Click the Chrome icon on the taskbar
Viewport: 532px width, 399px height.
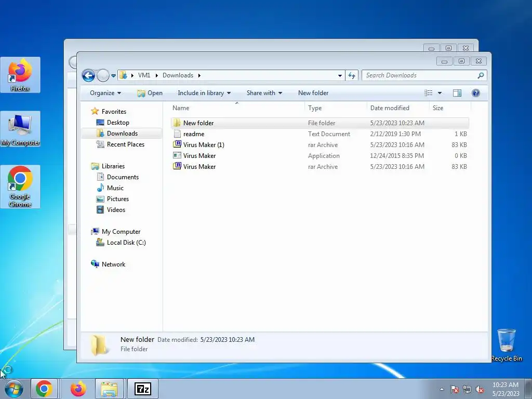pos(44,389)
